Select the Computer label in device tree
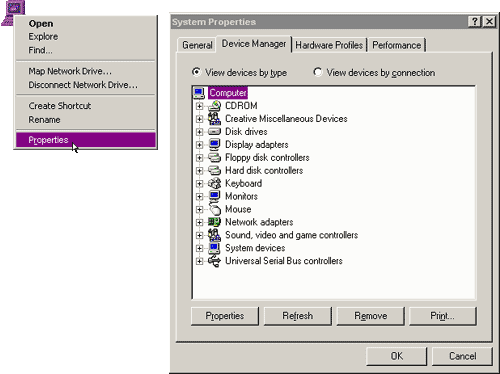The width and height of the screenshot is (500, 374). tap(228, 93)
